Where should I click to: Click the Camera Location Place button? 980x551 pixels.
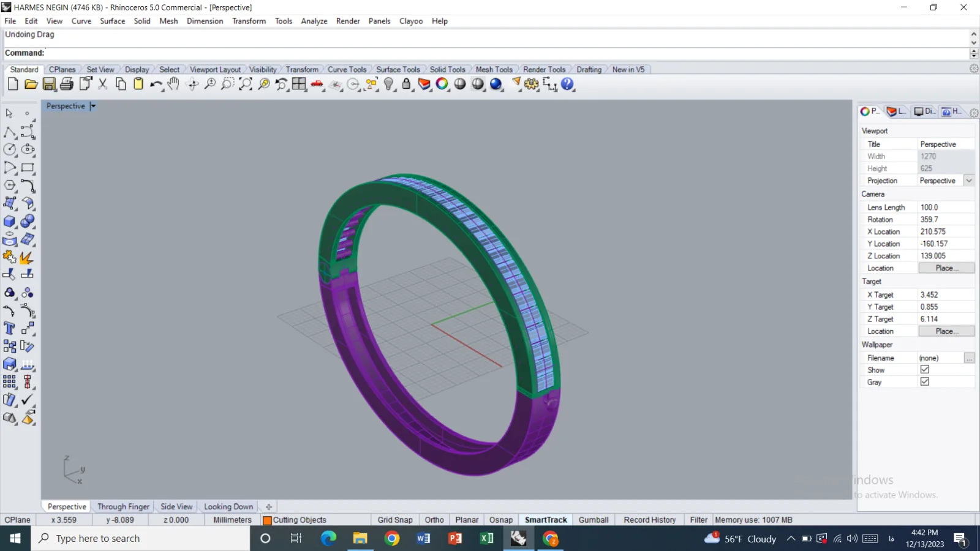pos(946,268)
